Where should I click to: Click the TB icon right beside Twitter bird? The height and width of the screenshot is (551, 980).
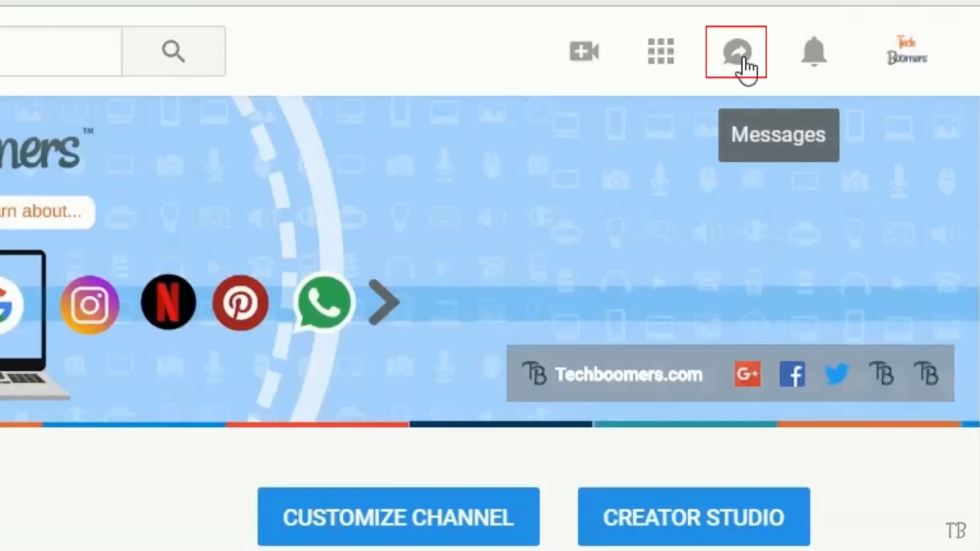pos(881,373)
